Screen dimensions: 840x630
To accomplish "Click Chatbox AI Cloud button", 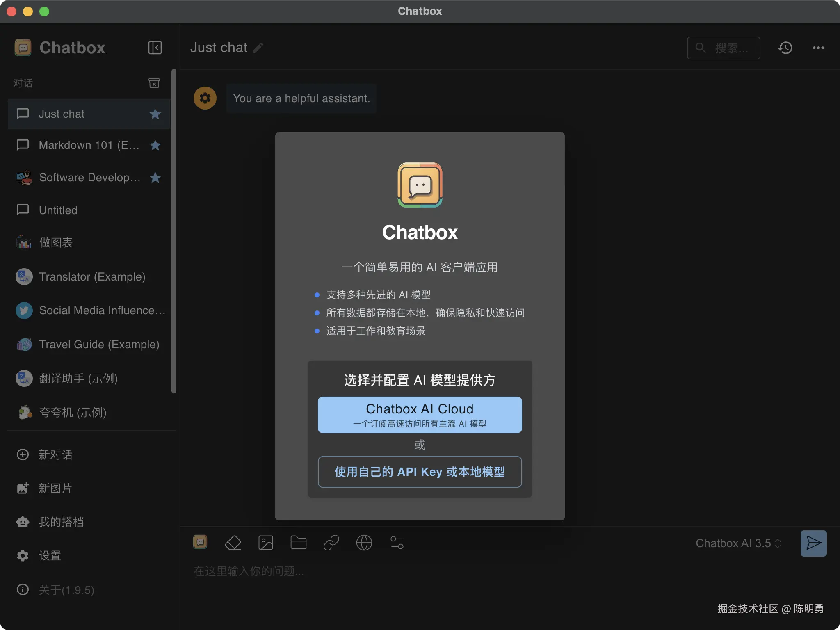I will point(420,415).
